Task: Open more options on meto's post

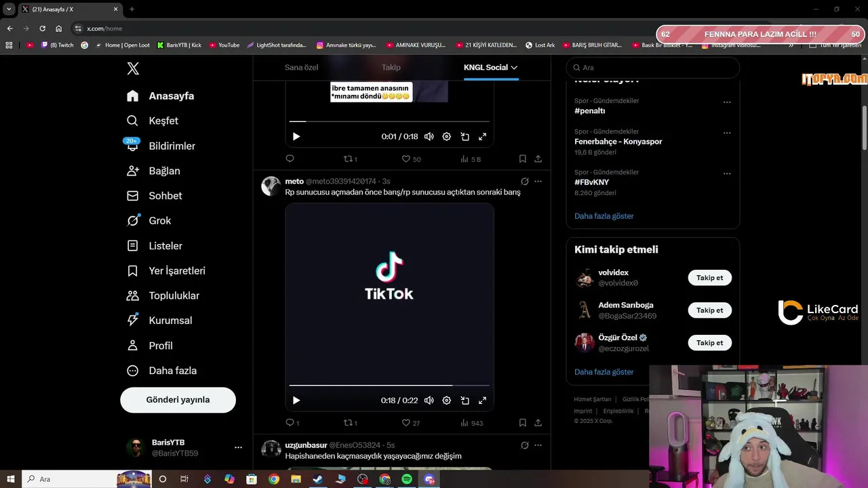Action: pyautogui.click(x=538, y=181)
